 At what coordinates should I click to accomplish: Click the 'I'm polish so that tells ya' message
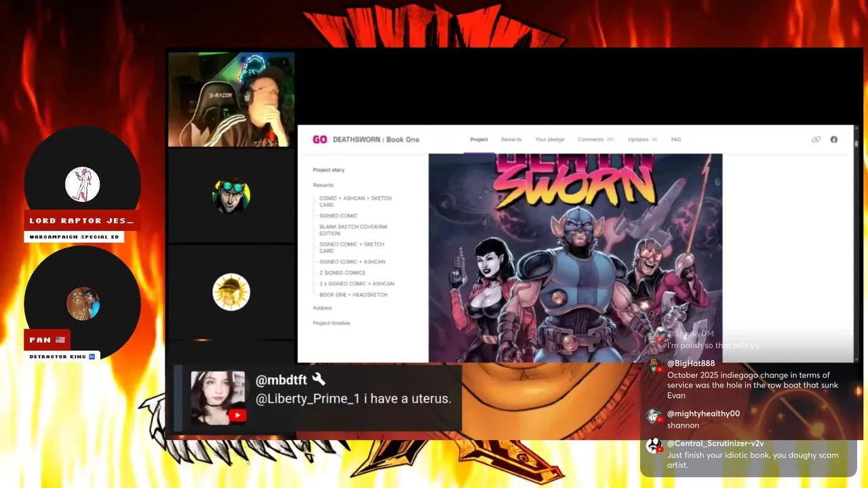713,346
